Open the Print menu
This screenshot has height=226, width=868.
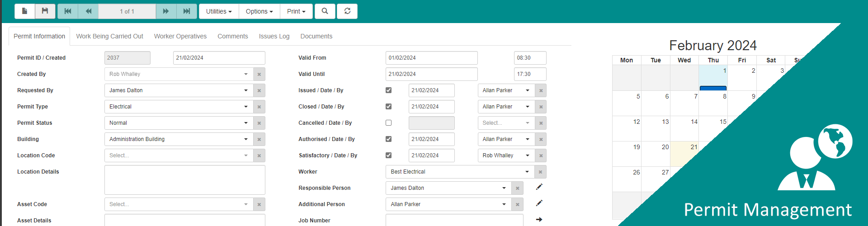(x=296, y=11)
